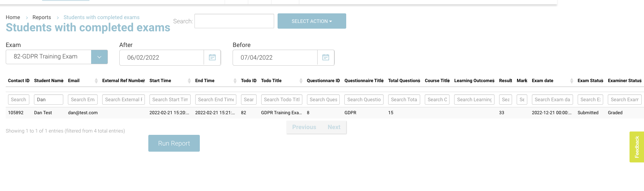
Task: Click the Student Name filter containing Dan
Action: pyautogui.click(x=48, y=100)
